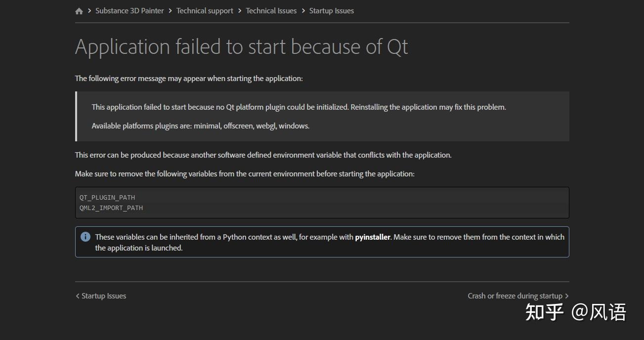Open the Substance 3D Painter breadcrumb item
644x340 pixels.
(x=129, y=10)
